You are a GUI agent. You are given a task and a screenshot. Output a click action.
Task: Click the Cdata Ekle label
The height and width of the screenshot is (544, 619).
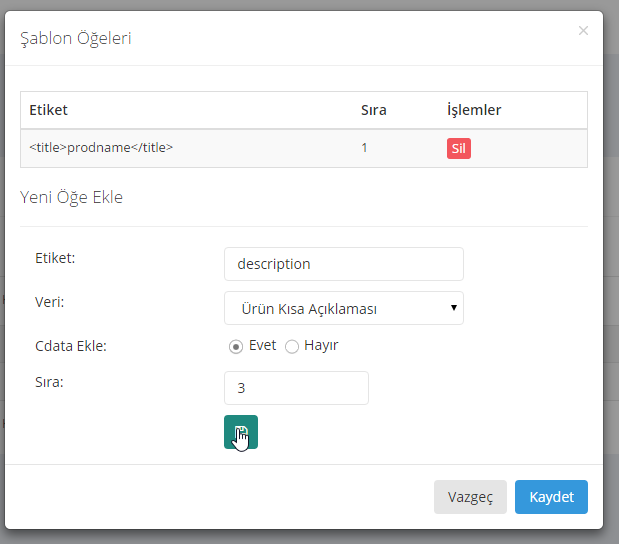[70, 346]
